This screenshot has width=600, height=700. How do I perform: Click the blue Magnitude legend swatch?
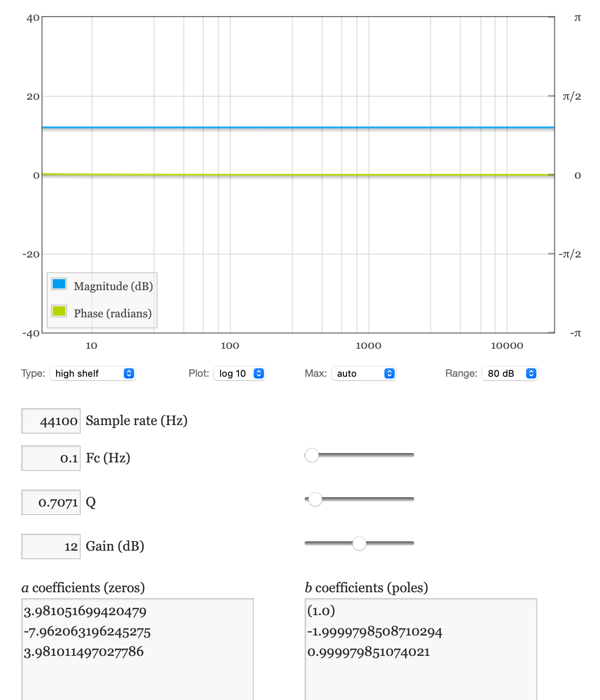tap(59, 284)
